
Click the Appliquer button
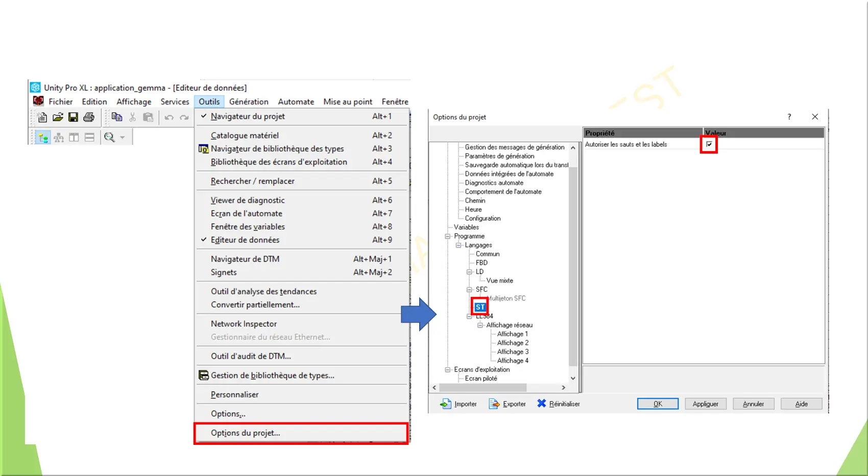pos(706,404)
